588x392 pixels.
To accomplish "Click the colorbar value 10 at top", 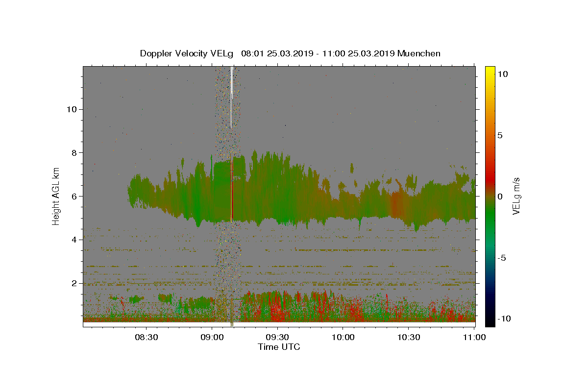I will [x=502, y=73].
